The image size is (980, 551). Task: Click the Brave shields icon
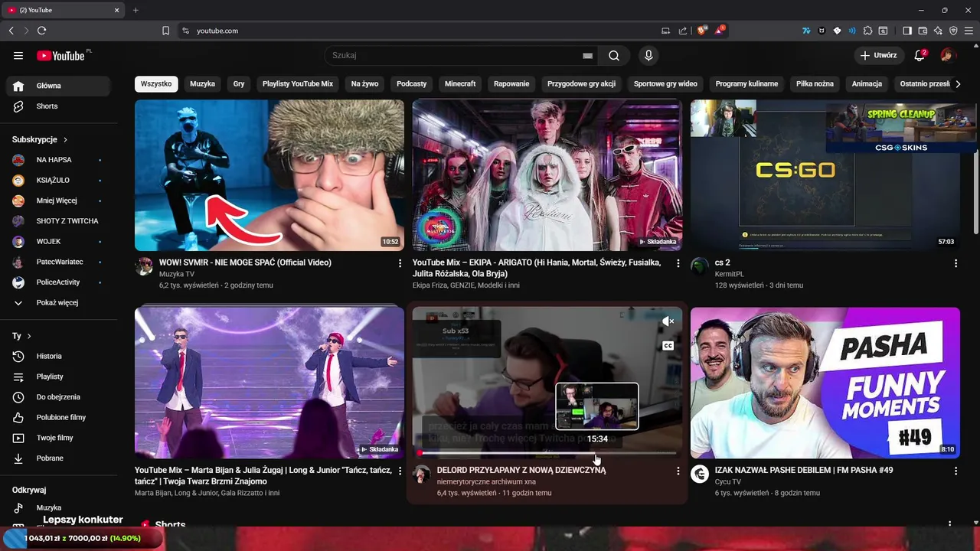tap(701, 31)
